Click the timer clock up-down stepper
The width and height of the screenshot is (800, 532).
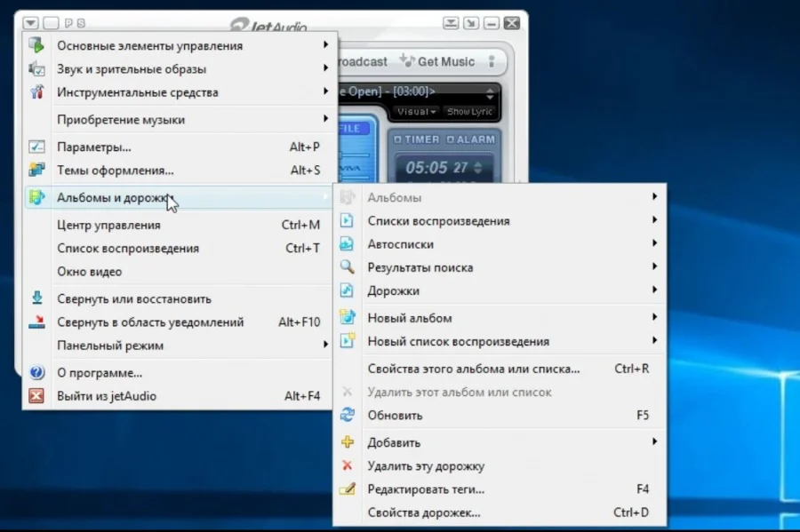click(477, 167)
